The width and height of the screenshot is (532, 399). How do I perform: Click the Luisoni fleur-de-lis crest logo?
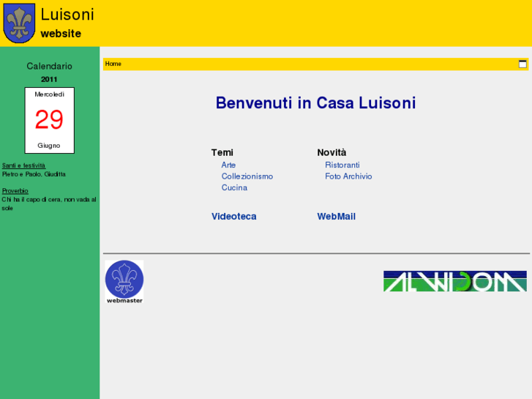(x=19, y=23)
